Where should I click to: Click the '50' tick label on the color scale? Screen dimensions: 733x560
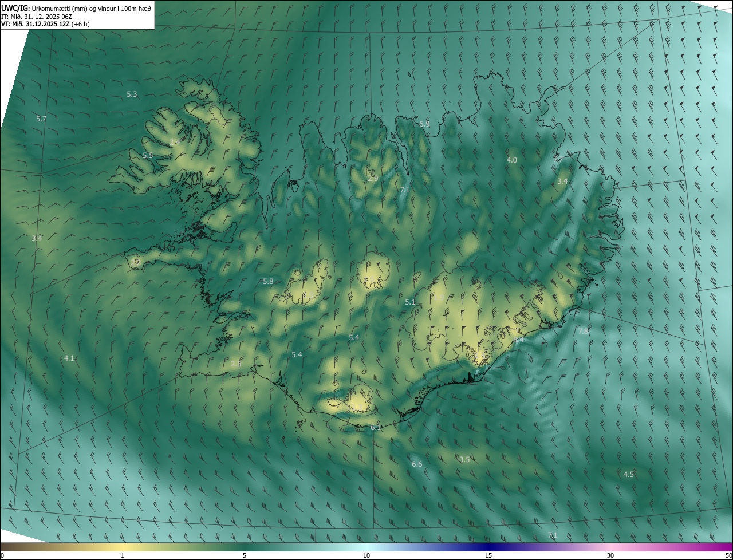coord(728,555)
